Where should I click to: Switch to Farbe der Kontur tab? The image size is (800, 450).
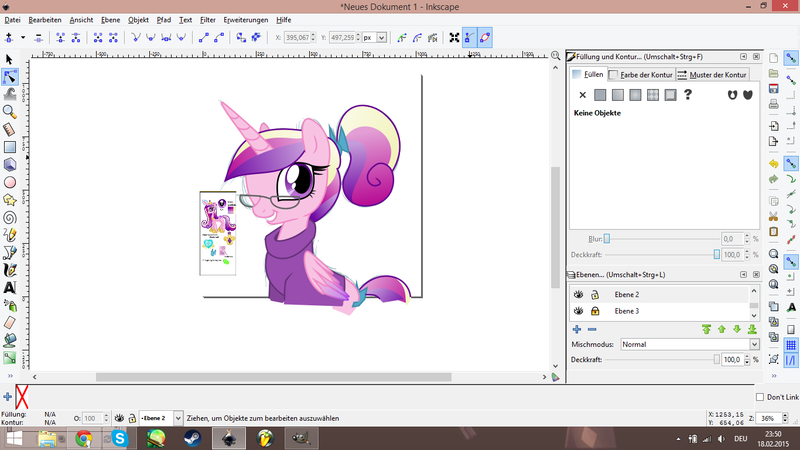pos(640,75)
